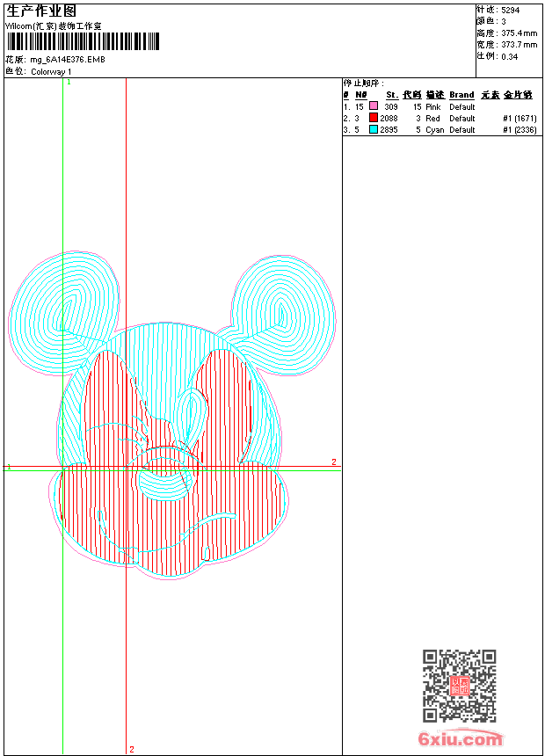Click the title 生产作业图
Viewport: 545px width, 756px height.
pyautogui.click(x=41, y=11)
